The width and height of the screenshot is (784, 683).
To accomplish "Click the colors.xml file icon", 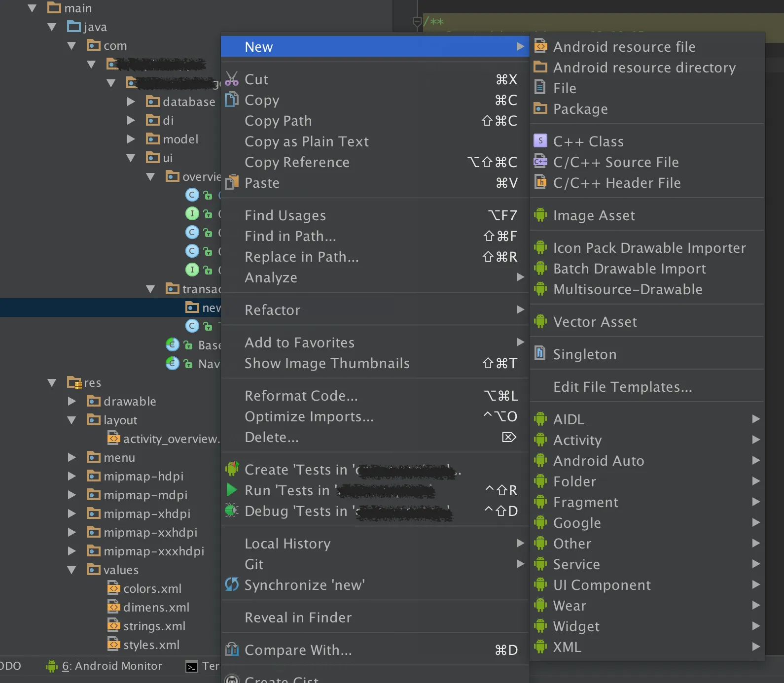I will coord(114,588).
